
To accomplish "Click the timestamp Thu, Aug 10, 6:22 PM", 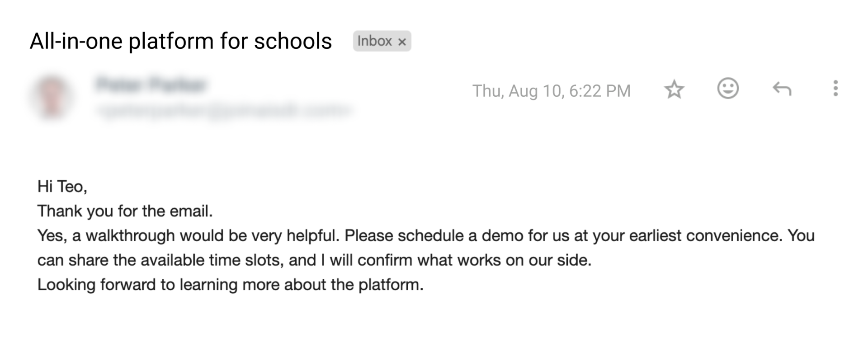I will pyautogui.click(x=551, y=91).
